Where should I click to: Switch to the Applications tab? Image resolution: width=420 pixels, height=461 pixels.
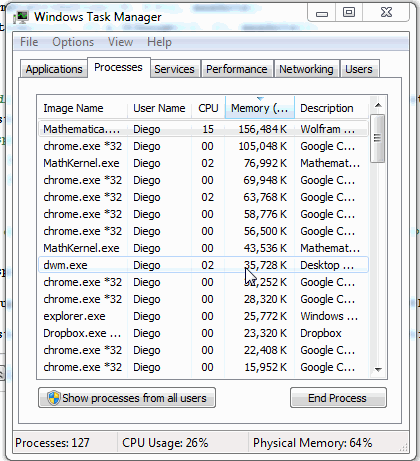54,69
